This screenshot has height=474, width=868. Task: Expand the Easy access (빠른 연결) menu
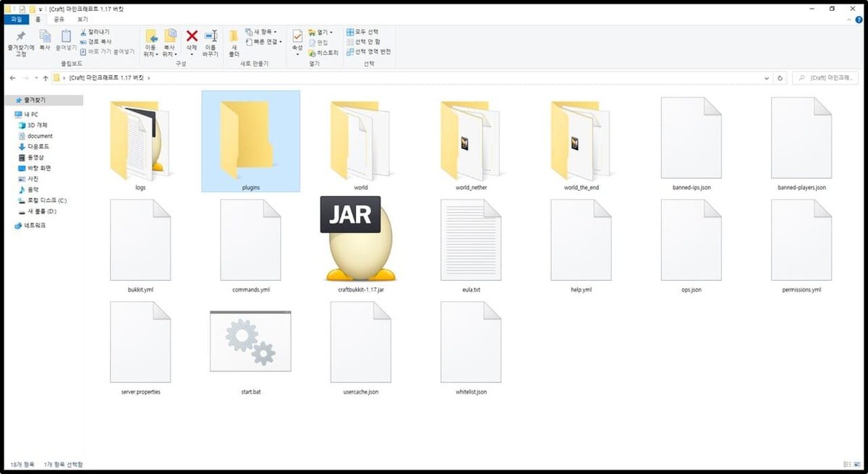click(x=263, y=42)
